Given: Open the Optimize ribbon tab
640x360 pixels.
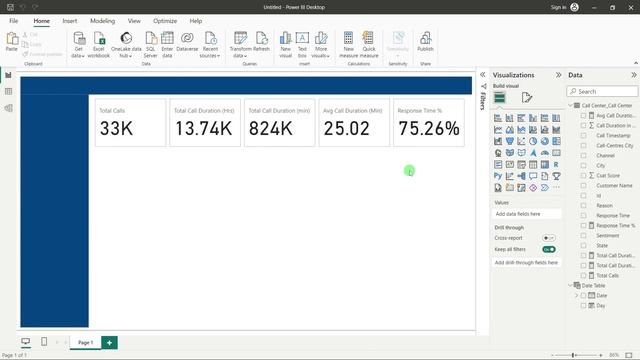Looking at the screenshot, I should [x=165, y=21].
